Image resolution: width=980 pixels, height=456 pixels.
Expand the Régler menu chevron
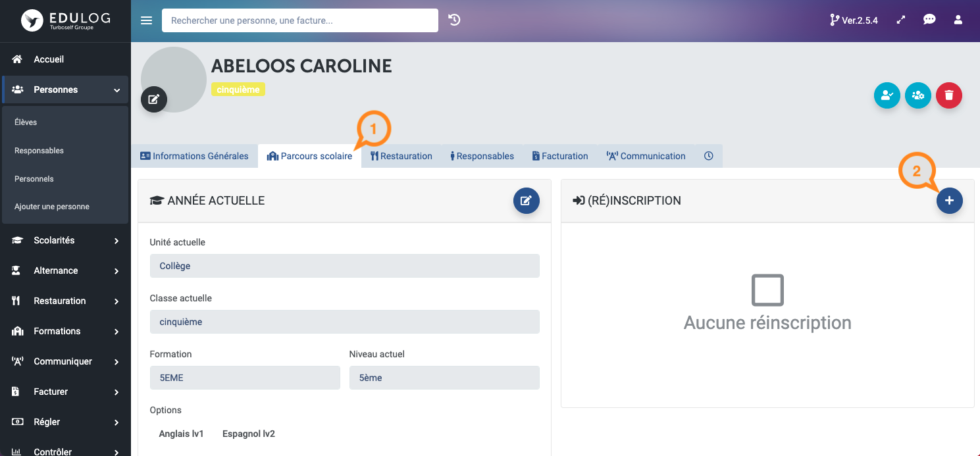[x=116, y=422]
